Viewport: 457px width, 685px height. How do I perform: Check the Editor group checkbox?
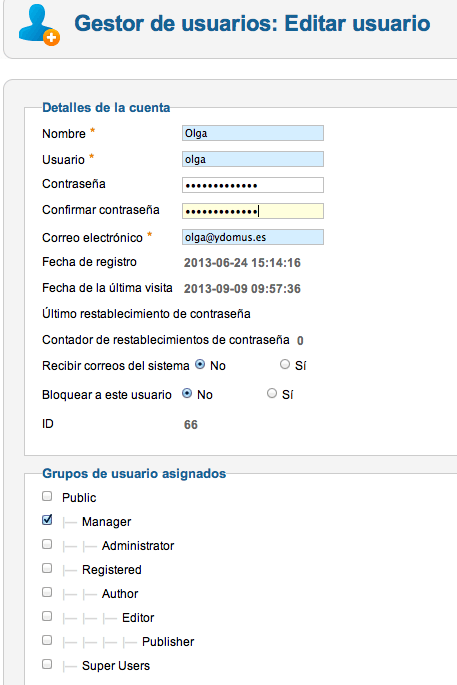point(47,616)
